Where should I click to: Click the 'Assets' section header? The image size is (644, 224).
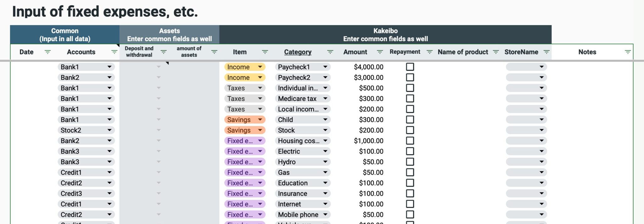click(169, 35)
